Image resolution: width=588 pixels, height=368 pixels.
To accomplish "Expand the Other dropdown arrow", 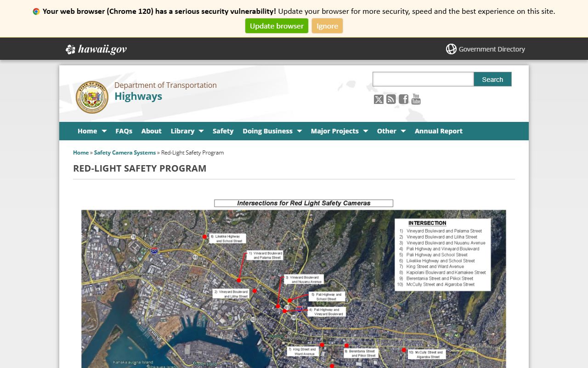I will coord(403,131).
